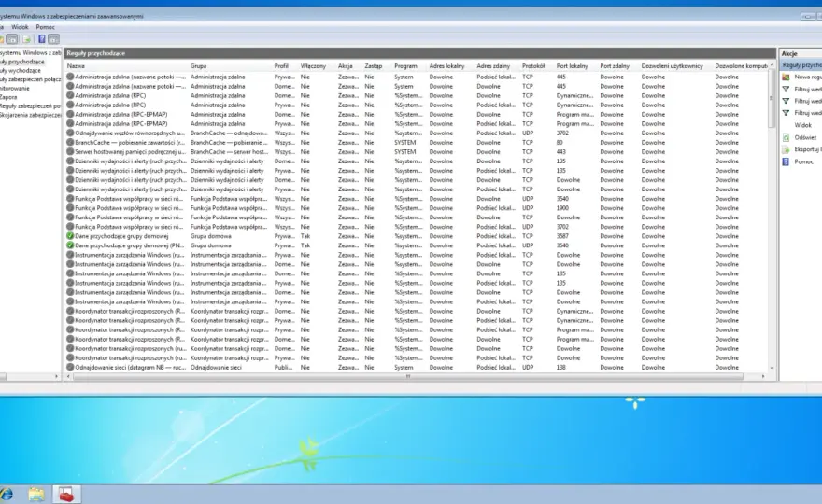The height and width of the screenshot is (504, 822).
Task: Click the Odśwież action link
Action: click(805, 138)
